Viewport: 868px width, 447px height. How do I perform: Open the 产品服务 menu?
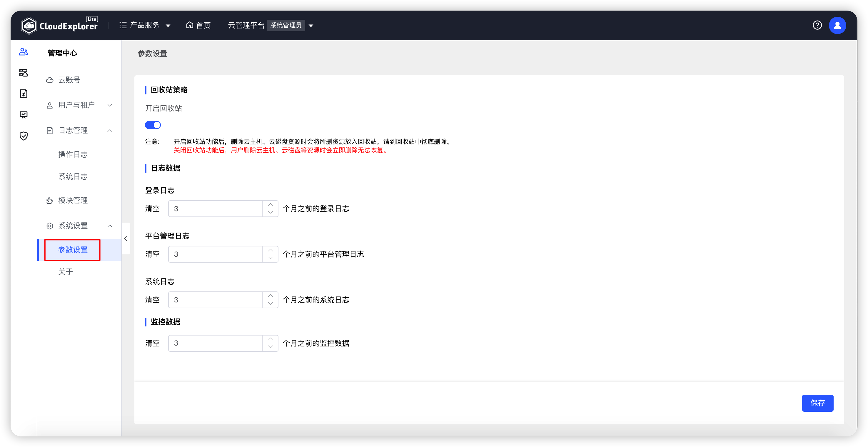pyautogui.click(x=145, y=25)
